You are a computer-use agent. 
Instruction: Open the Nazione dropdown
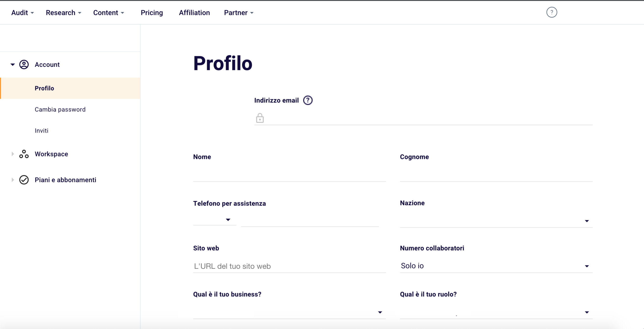(496, 221)
